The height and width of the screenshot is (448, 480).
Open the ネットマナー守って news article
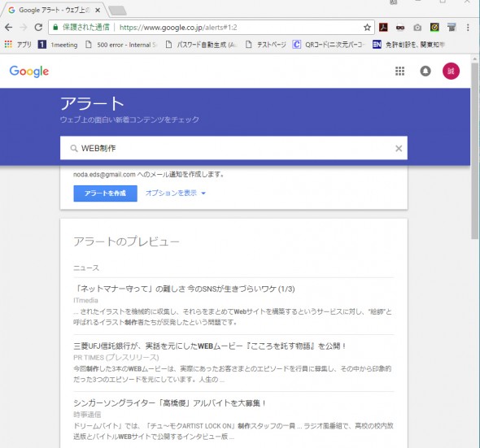184,289
